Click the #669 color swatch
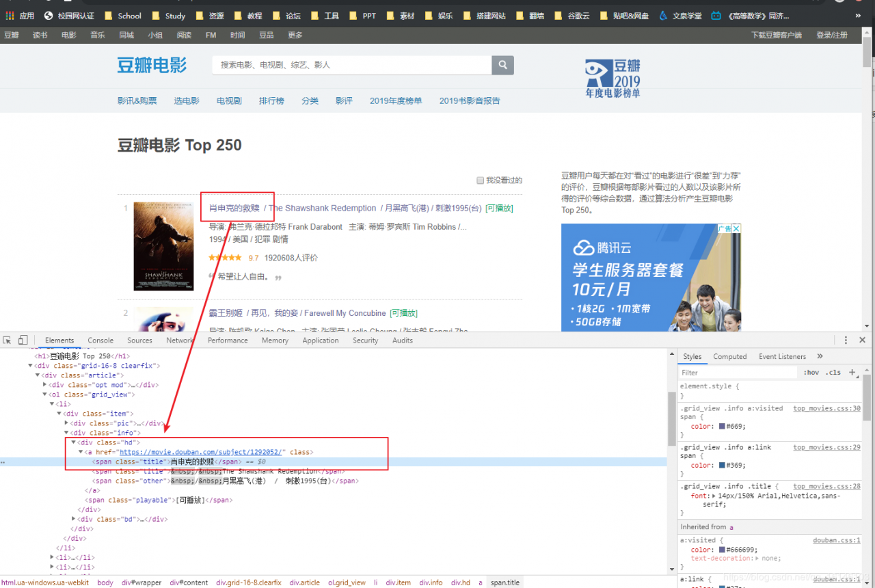The width and height of the screenshot is (875, 588). [x=722, y=426]
